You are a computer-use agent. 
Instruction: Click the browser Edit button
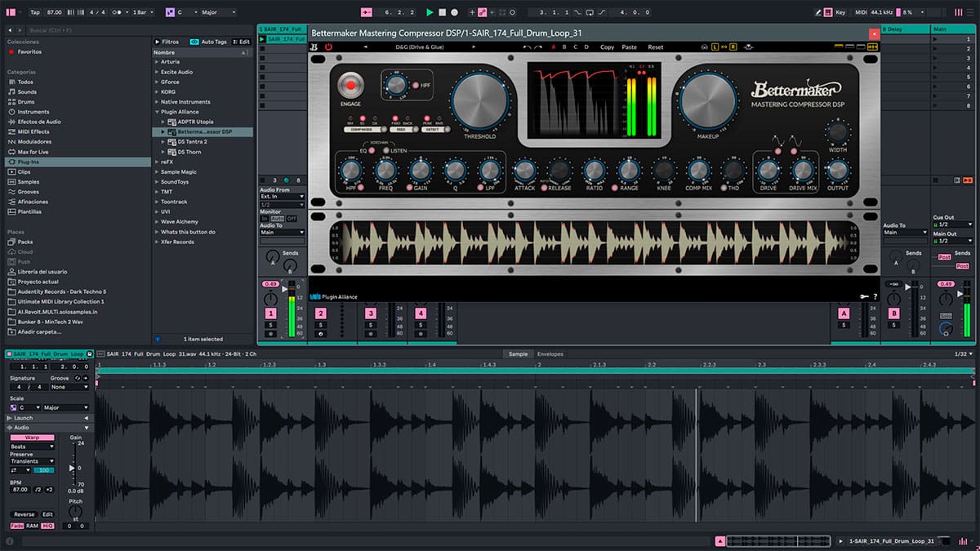tap(242, 42)
